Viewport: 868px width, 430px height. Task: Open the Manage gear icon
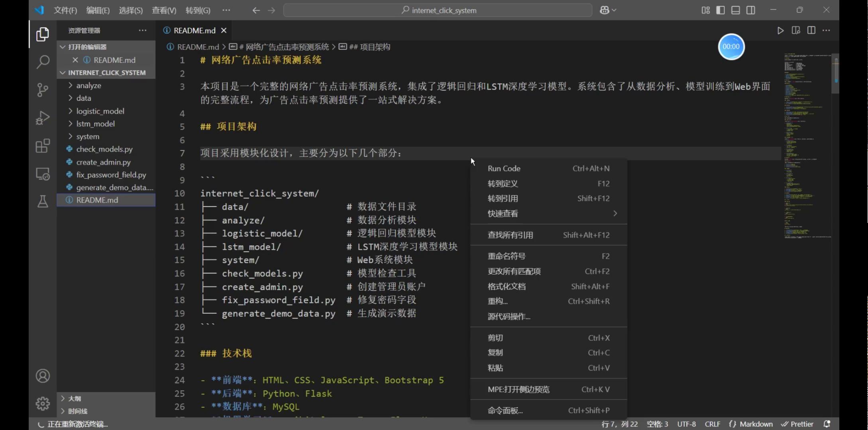43,404
